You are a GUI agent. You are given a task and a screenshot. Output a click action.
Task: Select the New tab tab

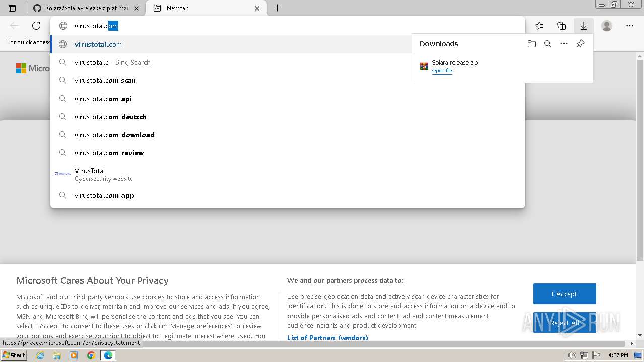pos(206,8)
